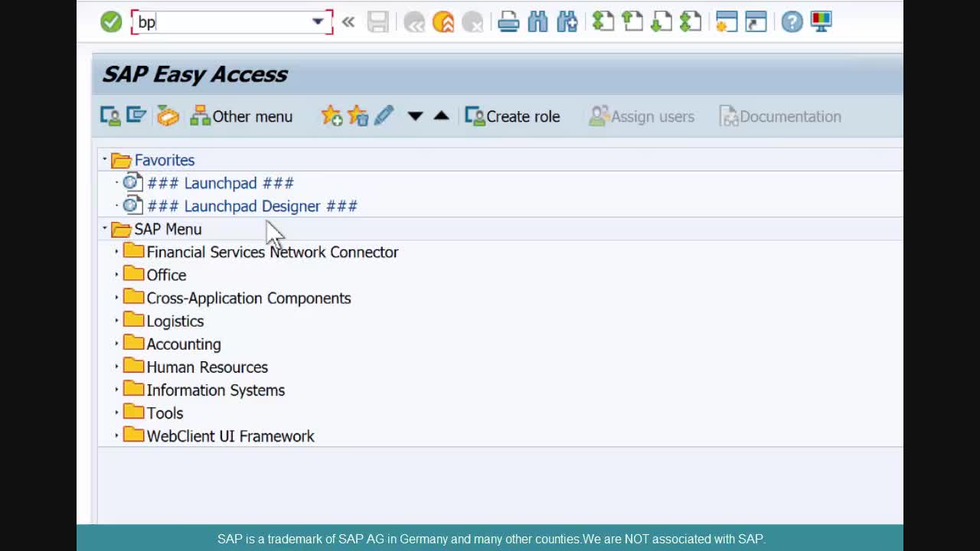Collapse the command field with the double arrow
Image resolution: width=980 pixels, height=551 pixels.
click(348, 22)
